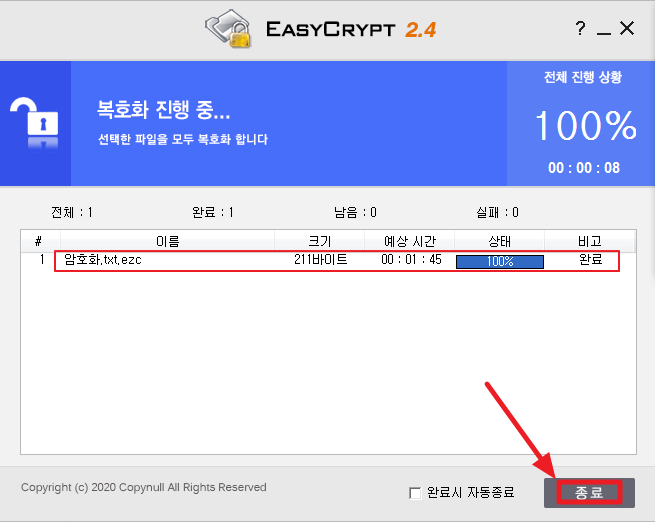The image size is (655, 522).
Task: Click the 실패 : 0 counter
Action: point(497,212)
